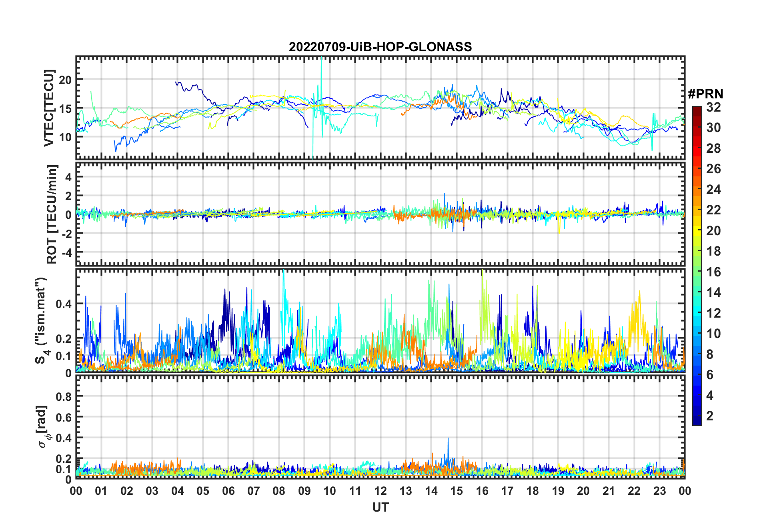Select the ROT [TECU/min] y-axis label

pyautogui.click(x=52, y=214)
